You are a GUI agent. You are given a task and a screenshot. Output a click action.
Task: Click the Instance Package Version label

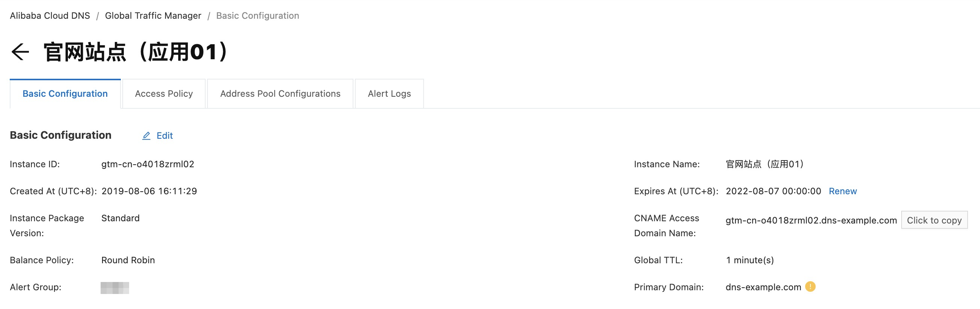click(x=47, y=226)
